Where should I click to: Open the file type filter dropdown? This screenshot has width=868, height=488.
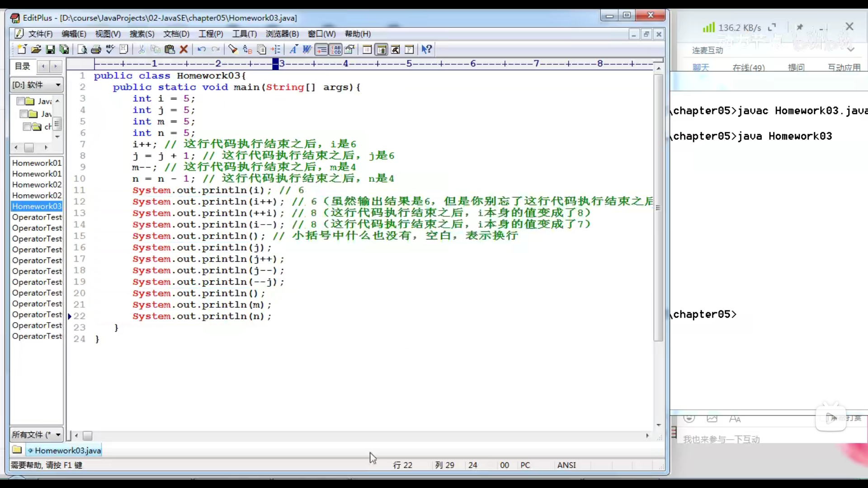click(58, 435)
